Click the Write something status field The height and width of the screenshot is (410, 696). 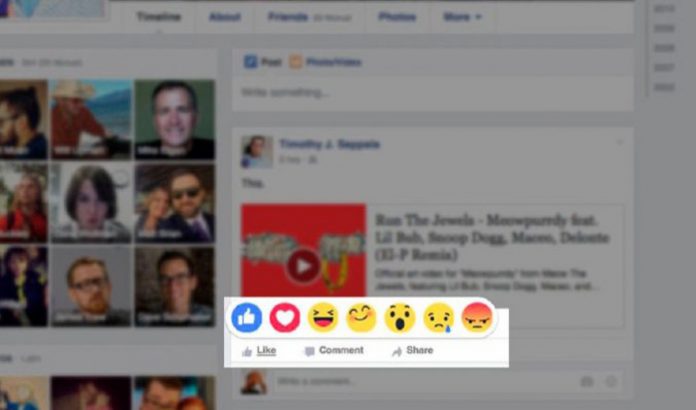[432, 93]
